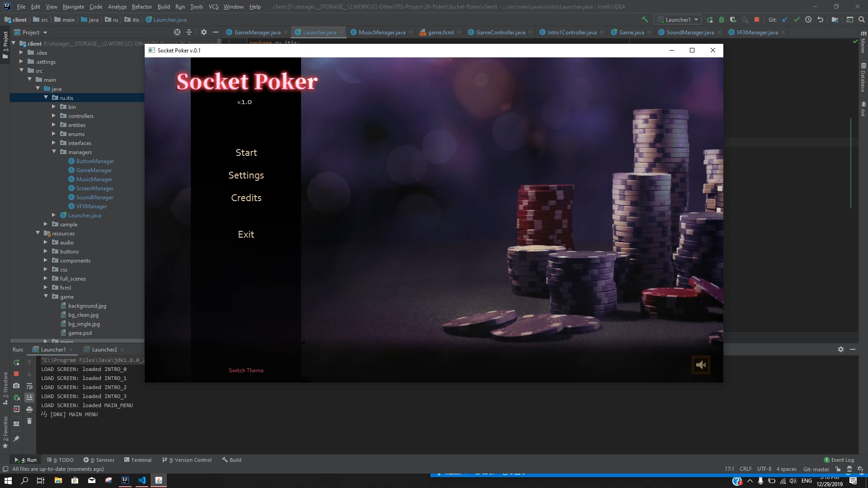Click the dump threads camera icon
Viewport: 868px width, 488px height.
16,385
